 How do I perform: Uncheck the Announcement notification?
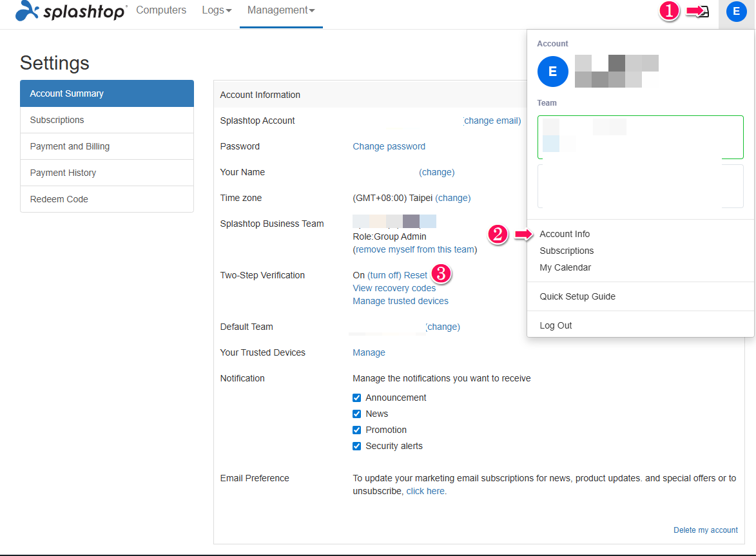(x=356, y=398)
